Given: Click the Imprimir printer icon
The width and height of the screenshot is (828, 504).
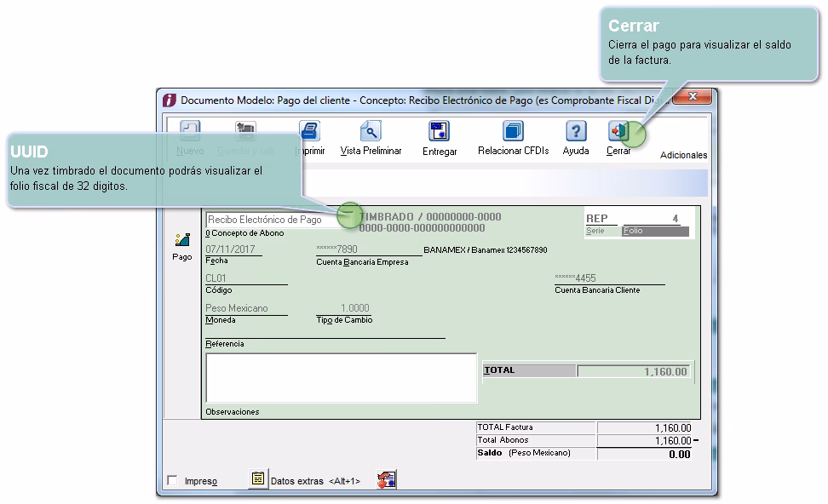Looking at the screenshot, I should pyautogui.click(x=309, y=130).
